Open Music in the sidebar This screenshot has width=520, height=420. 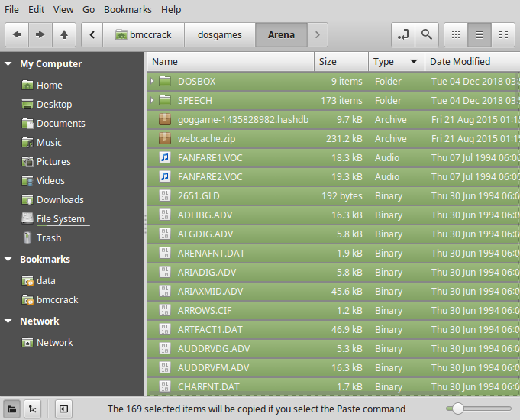tap(42, 142)
